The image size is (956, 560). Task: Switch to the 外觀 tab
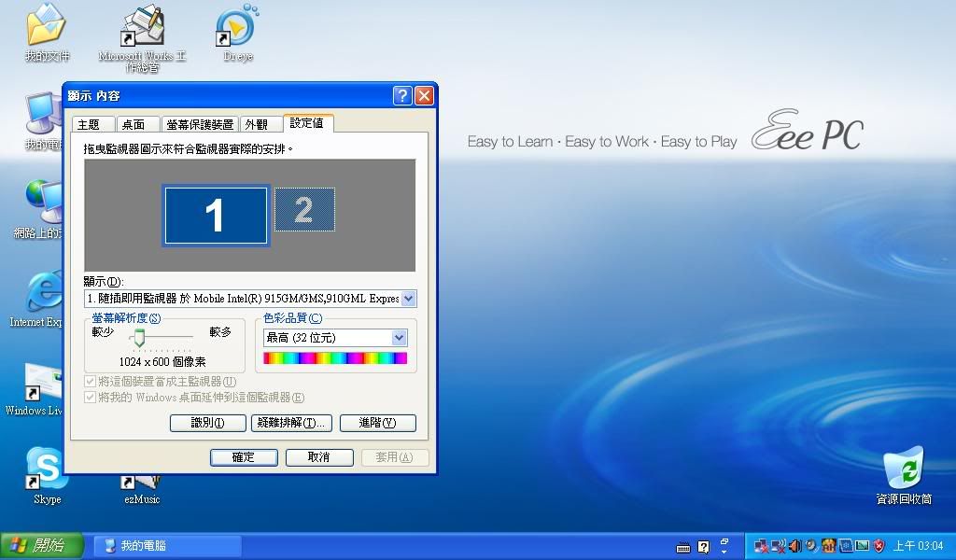(x=256, y=124)
